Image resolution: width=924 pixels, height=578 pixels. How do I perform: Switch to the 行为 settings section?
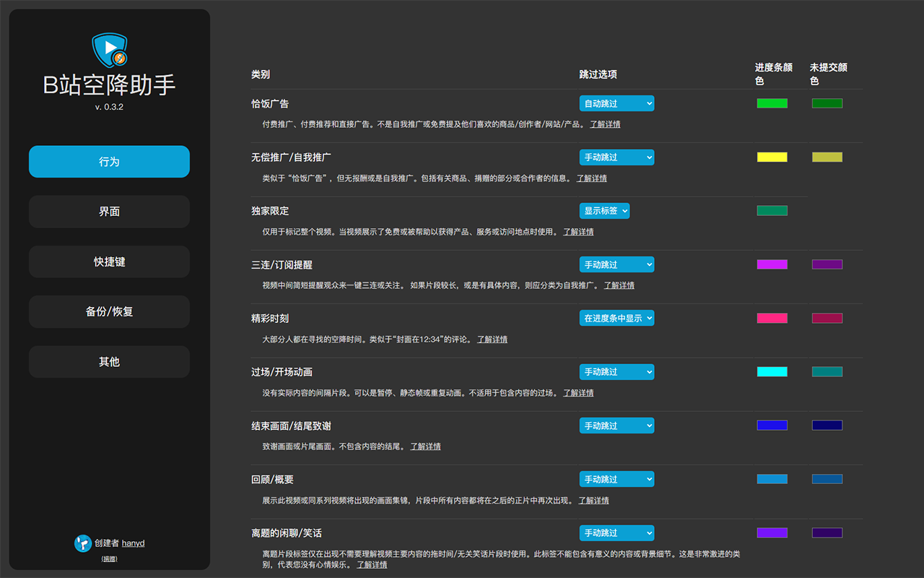point(109,161)
